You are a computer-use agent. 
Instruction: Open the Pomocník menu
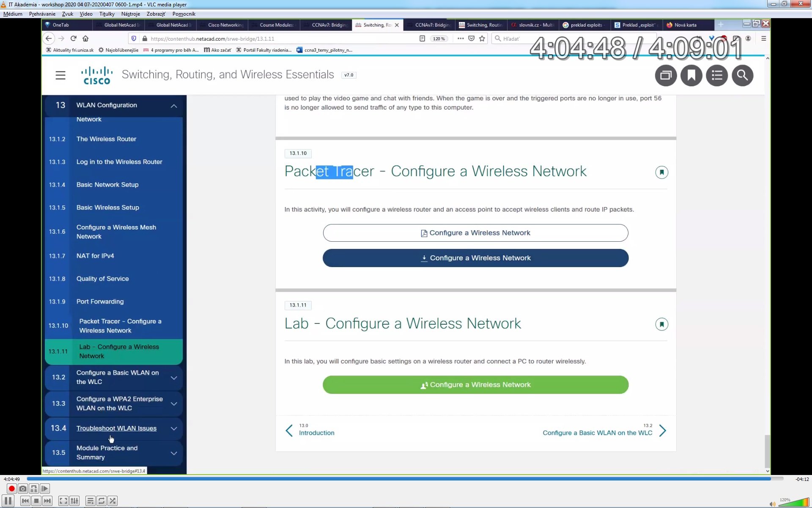pos(184,14)
